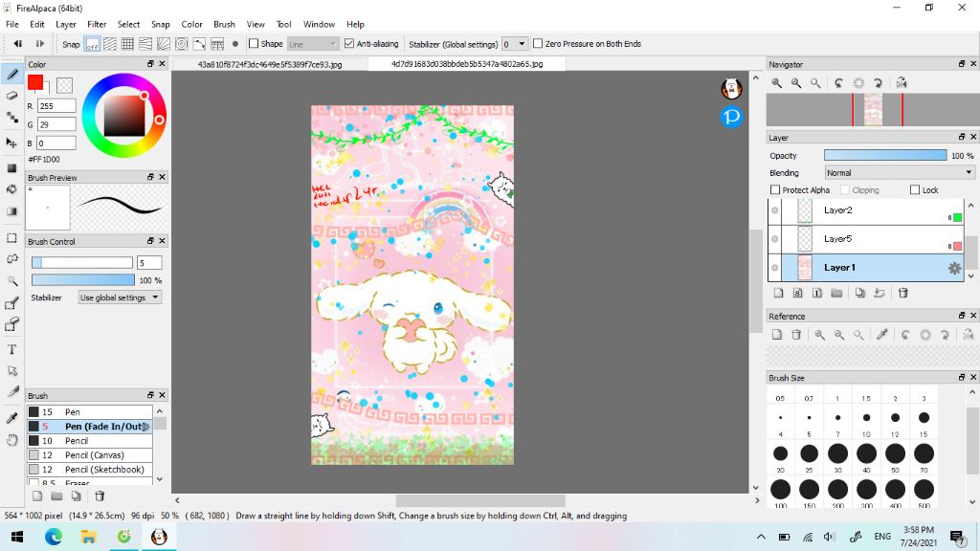Select the Brush tool in the left toolbar
Screen dimensions: 980x551
[x=11, y=75]
